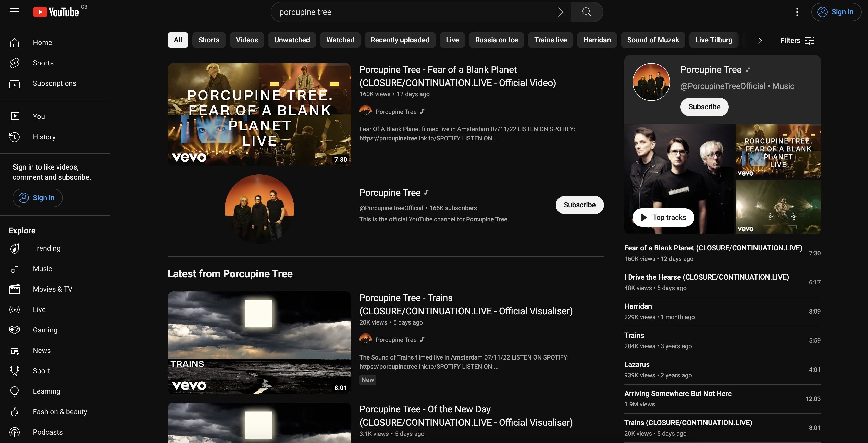This screenshot has height=443, width=868.
Task: Play I Drive the Hearse track
Action: coord(722,282)
